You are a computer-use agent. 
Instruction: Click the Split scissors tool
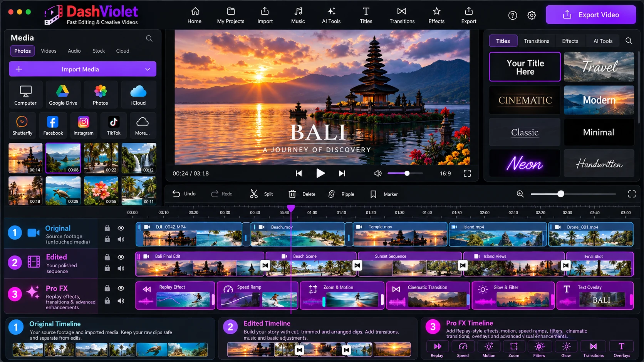(x=261, y=194)
